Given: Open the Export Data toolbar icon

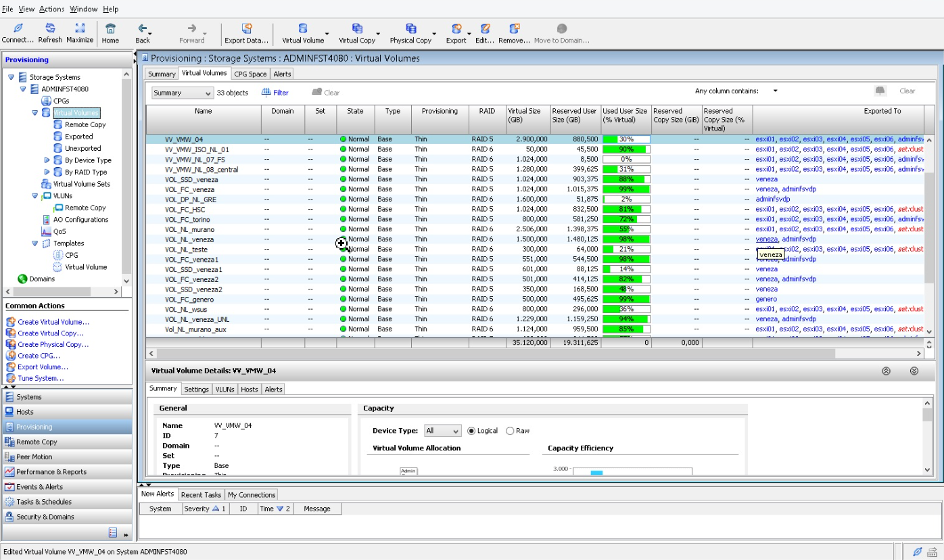Looking at the screenshot, I should point(246,28).
